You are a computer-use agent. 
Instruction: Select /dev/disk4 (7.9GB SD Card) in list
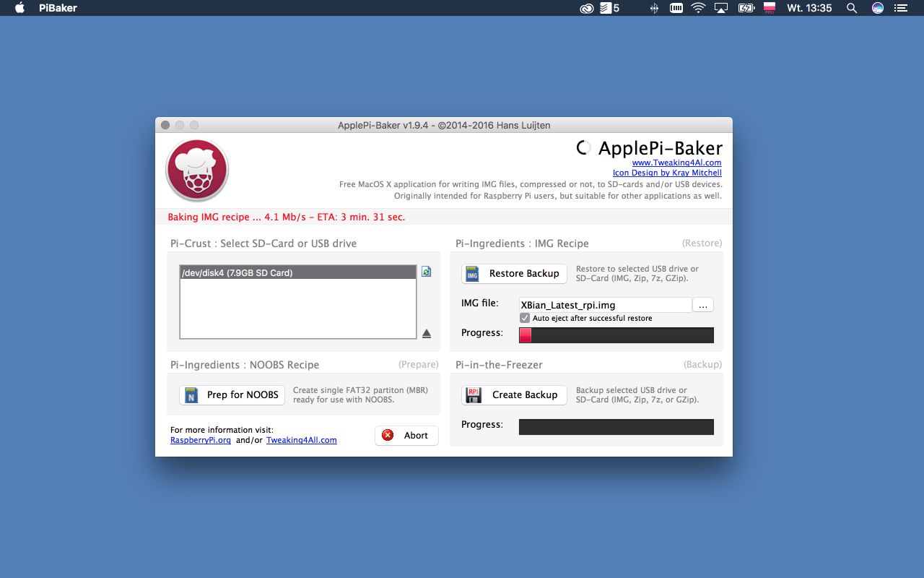coord(298,273)
